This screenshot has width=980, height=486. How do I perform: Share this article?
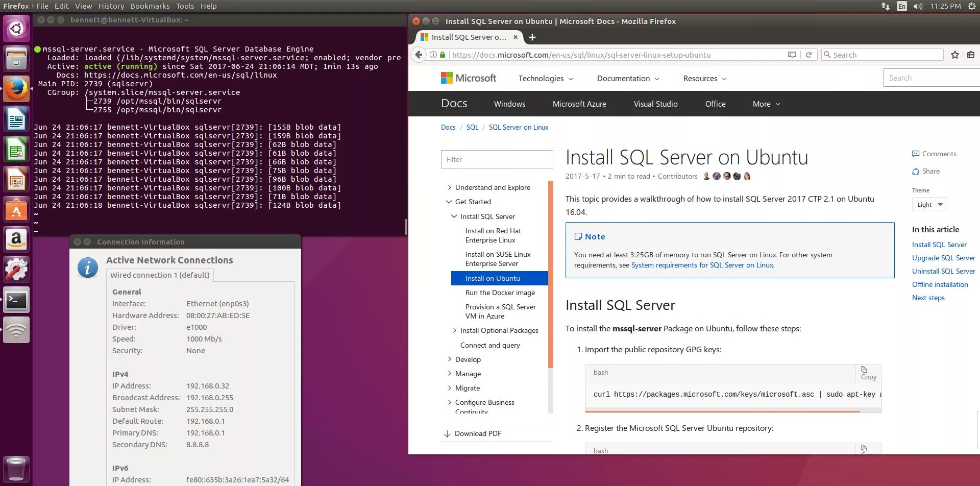tap(926, 172)
